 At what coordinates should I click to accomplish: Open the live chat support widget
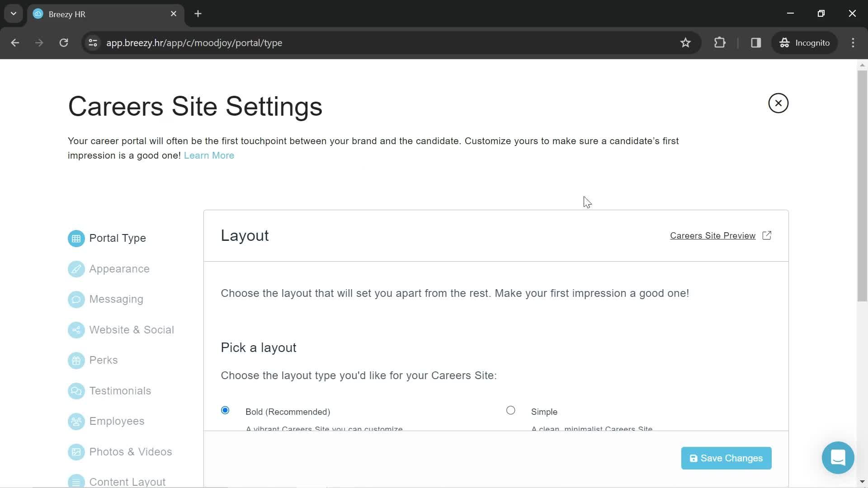(838, 458)
